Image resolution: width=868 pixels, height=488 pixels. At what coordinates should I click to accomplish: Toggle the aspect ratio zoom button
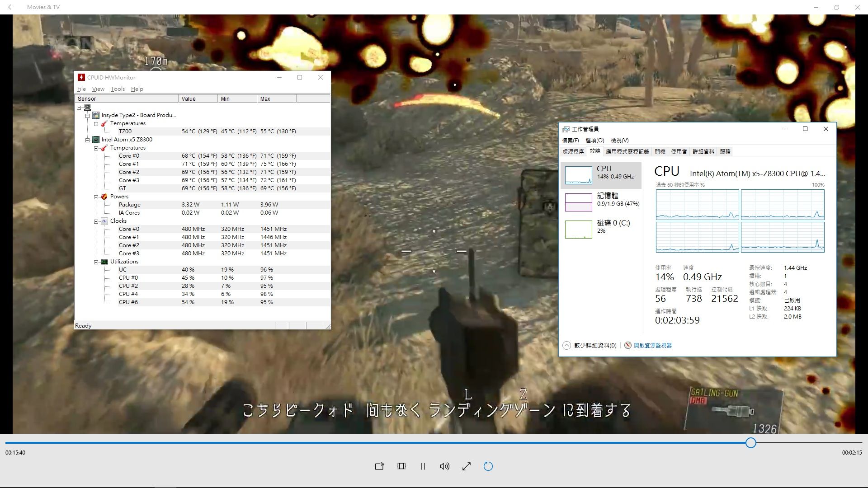(x=401, y=466)
